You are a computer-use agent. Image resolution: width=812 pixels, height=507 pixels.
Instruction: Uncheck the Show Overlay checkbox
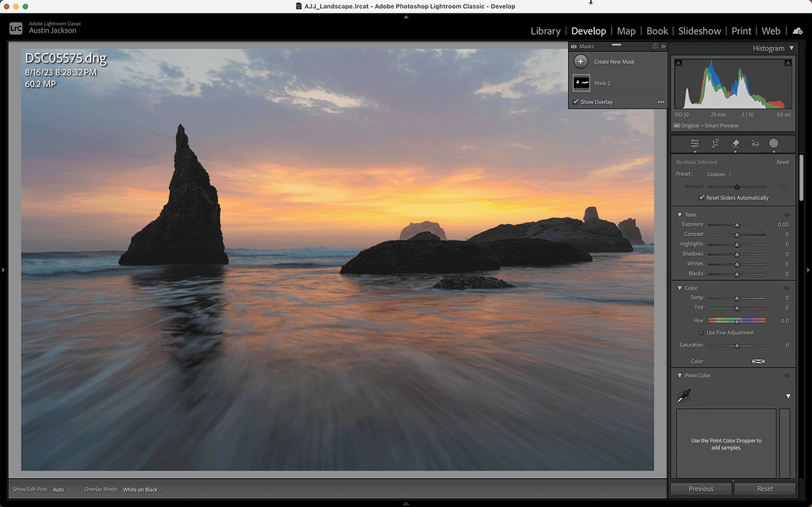coord(575,102)
